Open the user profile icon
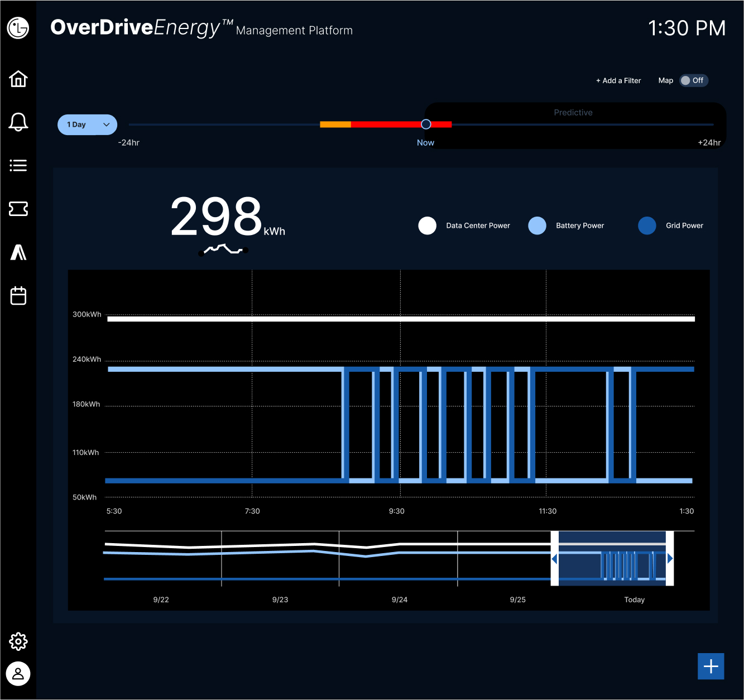 pyautogui.click(x=18, y=674)
